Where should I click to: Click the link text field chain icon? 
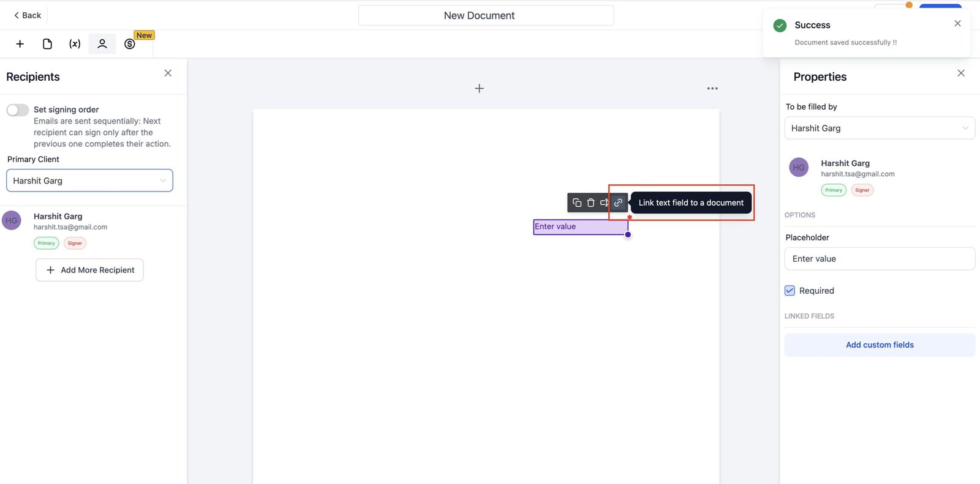pos(618,203)
